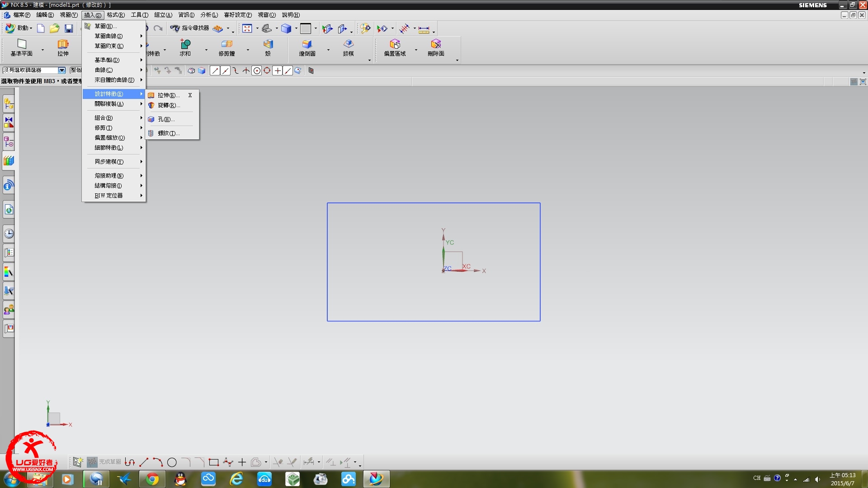Save the model with the floppy icon
The width and height of the screenshot is (868, 488).
69,28
